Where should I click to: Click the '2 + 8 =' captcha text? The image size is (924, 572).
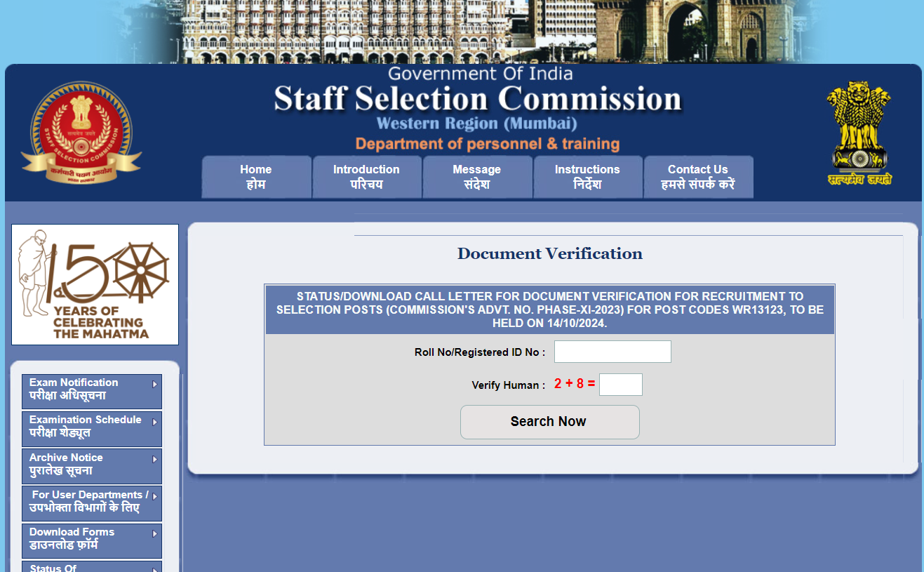pos(575,384)
